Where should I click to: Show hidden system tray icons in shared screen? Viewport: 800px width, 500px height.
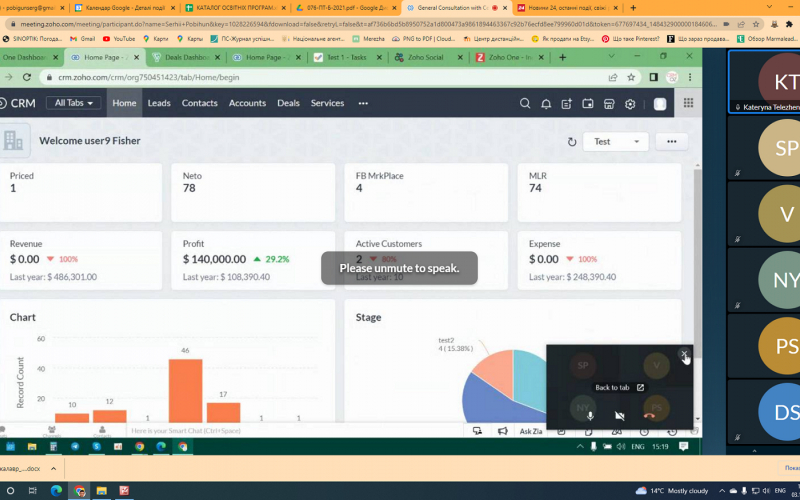[x=580, y=447]
